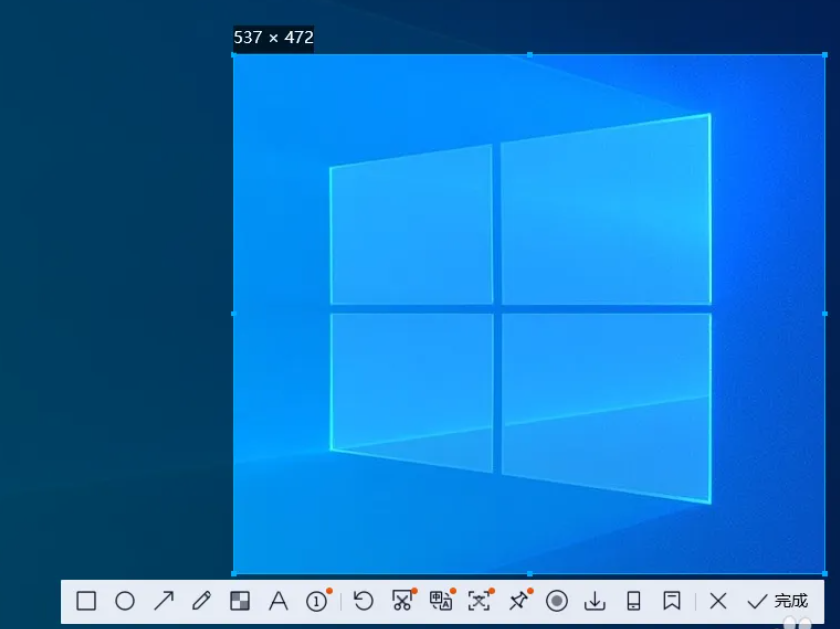This screenshot has height=629, width=840.
Task: Start text recognition on selection
Action: point(480,601)
